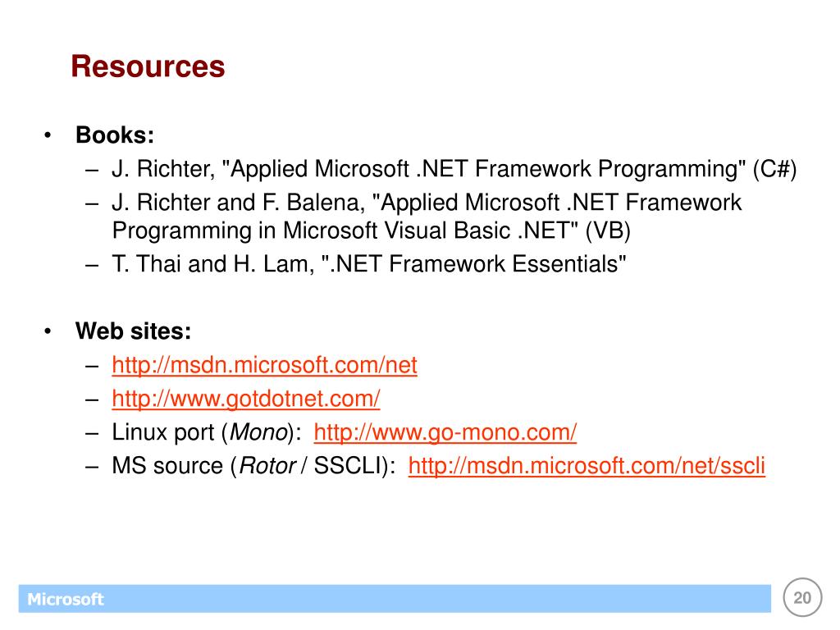Click the italic word Rotor

tap(267, 466)
